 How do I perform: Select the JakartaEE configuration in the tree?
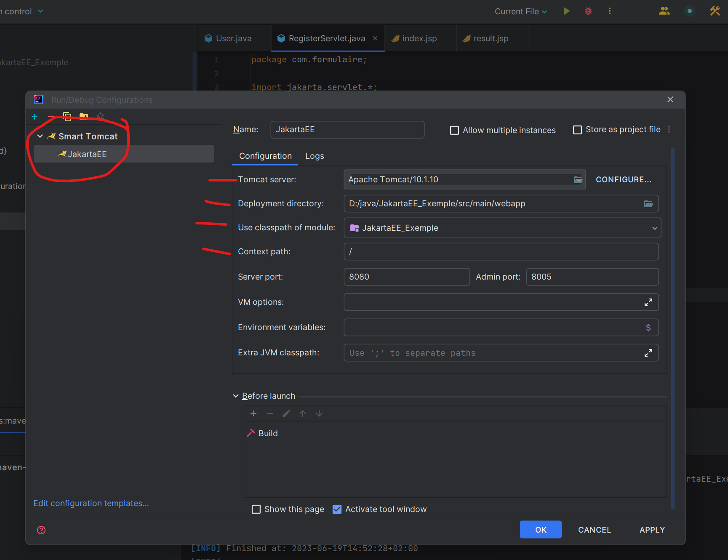tap(124, 154)
